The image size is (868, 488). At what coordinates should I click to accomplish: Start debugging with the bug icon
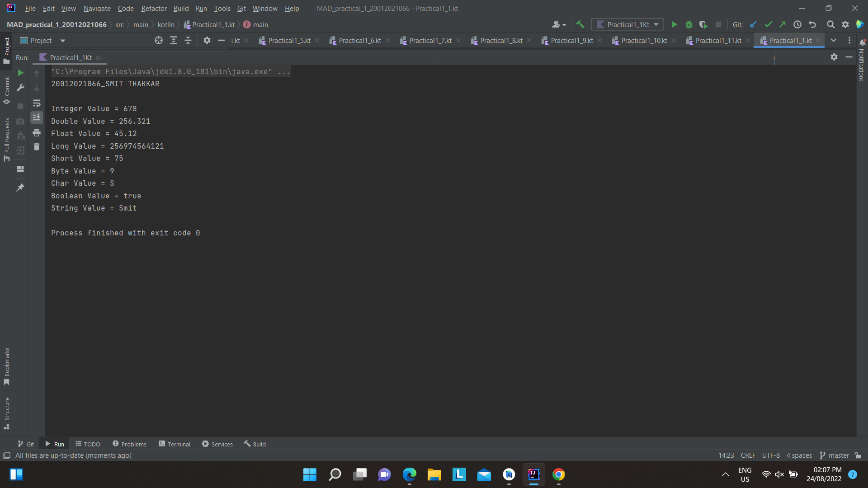click(689, 25)
